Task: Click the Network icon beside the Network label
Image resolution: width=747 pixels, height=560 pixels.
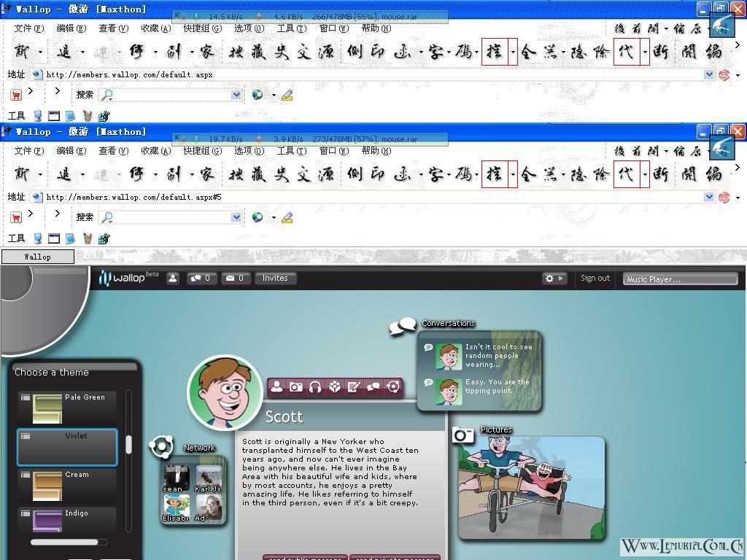Action: [x=161, y=447]
